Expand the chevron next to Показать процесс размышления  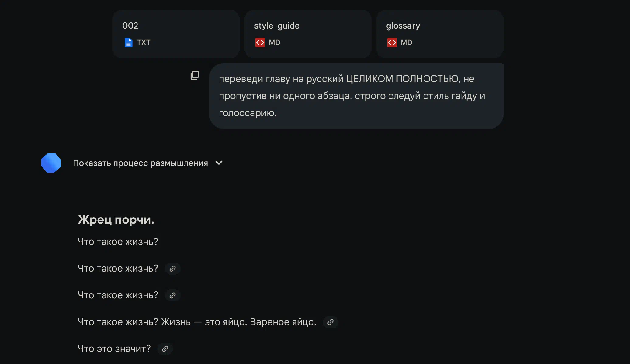coord(219,163)
